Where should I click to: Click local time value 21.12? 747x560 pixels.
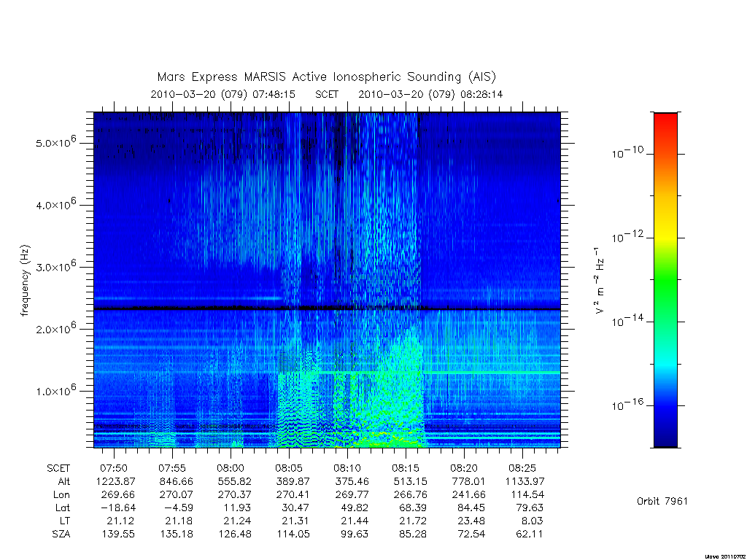click(x=120, y=521)
